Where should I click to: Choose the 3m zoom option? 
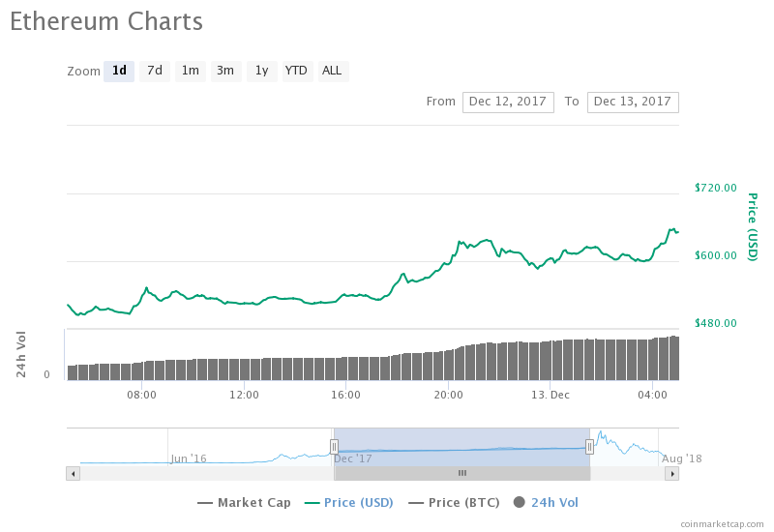point(225,71)
